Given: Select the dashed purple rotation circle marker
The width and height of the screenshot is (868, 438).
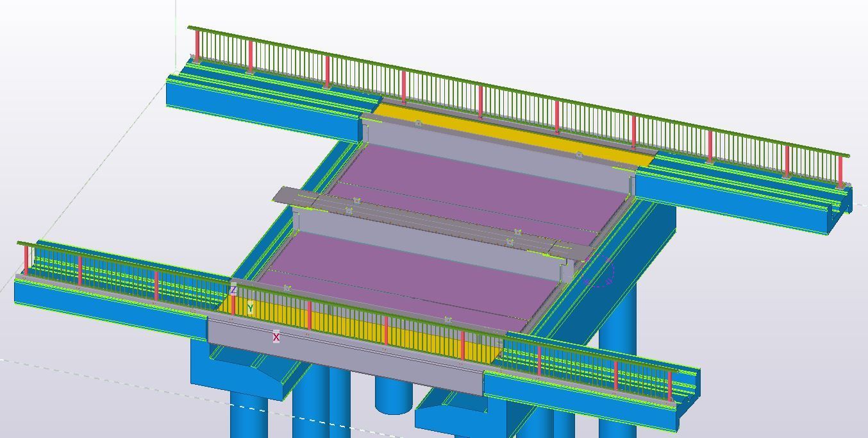Looking at the screenshot, I should (x=600, y=273).
